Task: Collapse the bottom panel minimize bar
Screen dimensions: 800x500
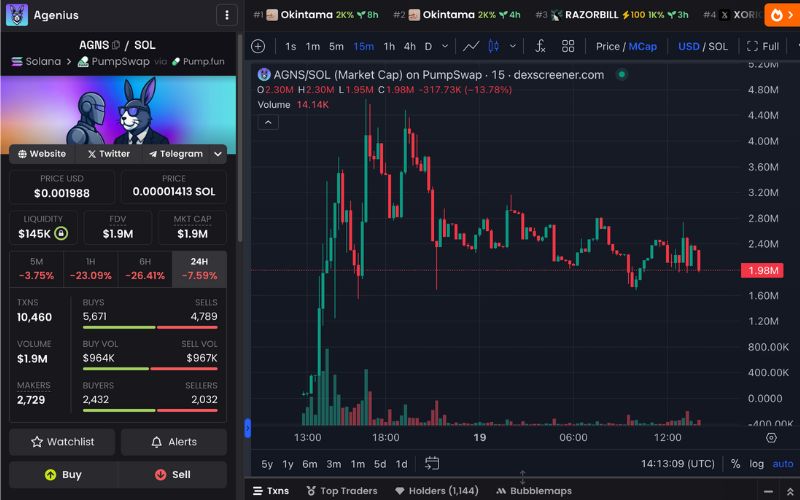Action: 768,491
